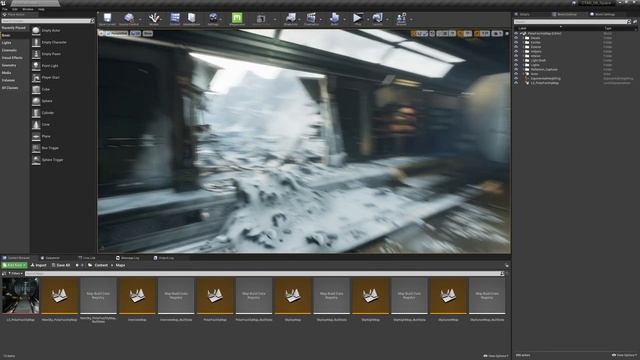This screenshot has height=360, width=640.
Task: Open the Help menu
Action: point(41,9)
